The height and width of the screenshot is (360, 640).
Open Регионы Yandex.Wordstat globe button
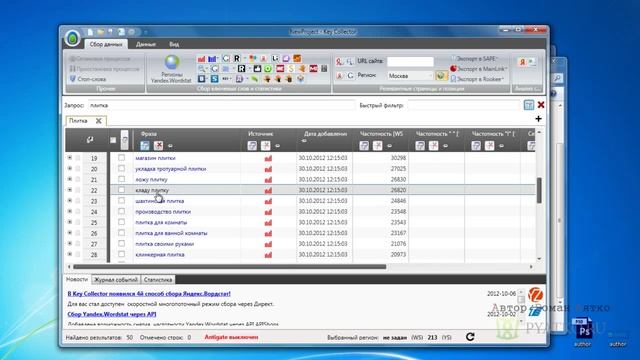pos(172,69)
